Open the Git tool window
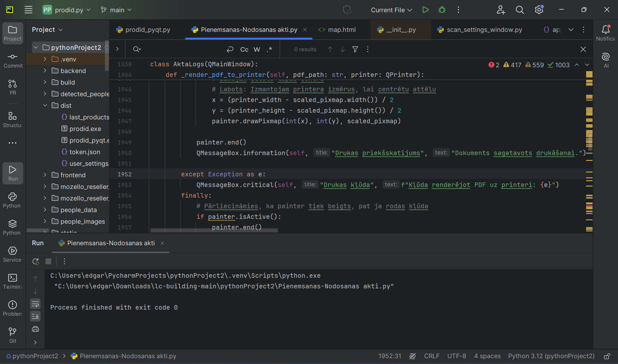The height and width of the screenshot is (364, 618). [13, 335]
